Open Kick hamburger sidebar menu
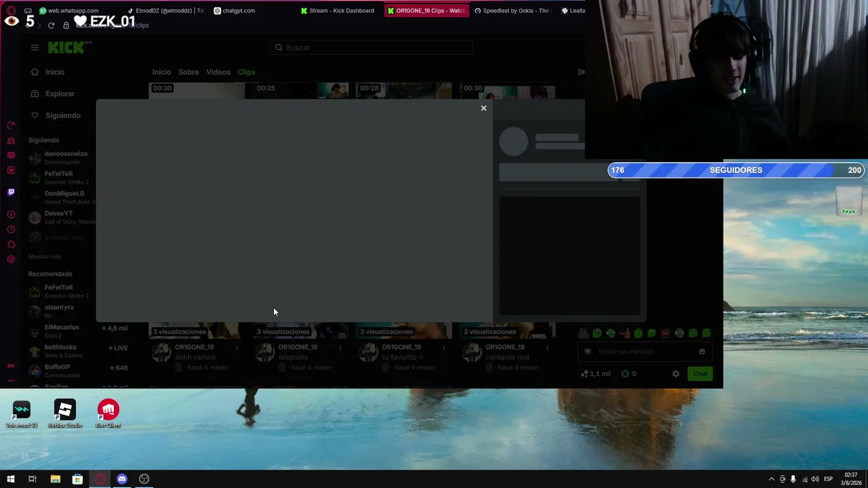 (35, 47)
